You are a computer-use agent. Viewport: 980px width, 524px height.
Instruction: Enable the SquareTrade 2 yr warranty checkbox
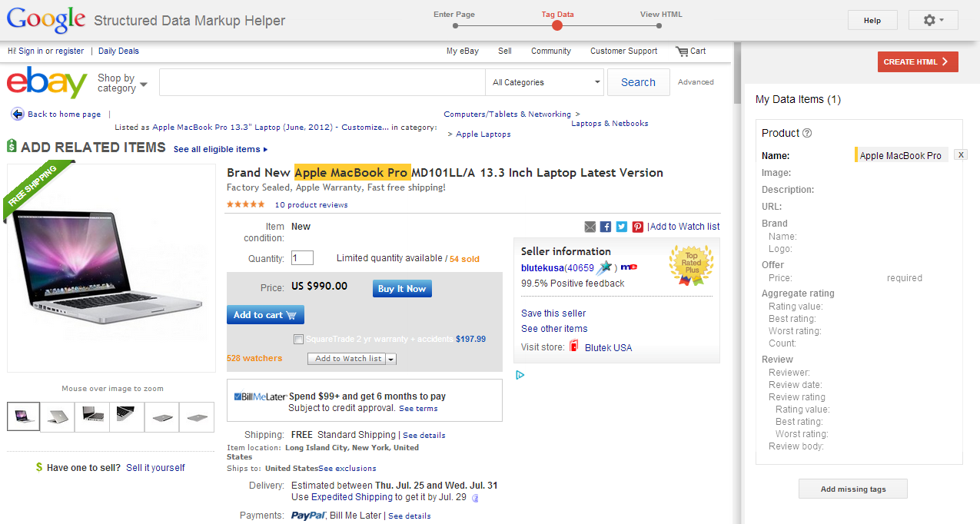pyautogui.click(x=298, y=339)
